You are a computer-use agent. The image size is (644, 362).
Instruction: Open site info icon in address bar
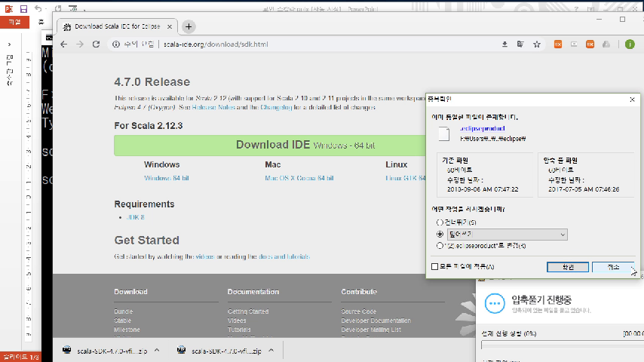tap(116, 44)
